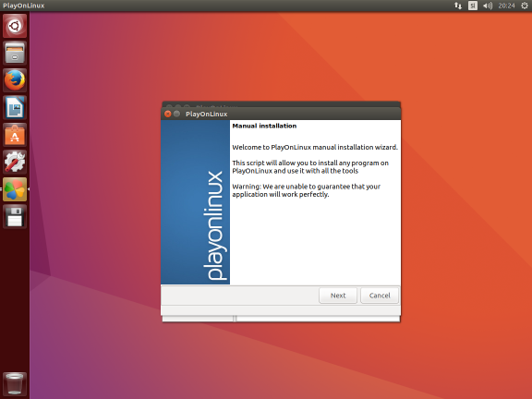The height and width of the screenshot is (399, 532).
Task: Open the Files manager from launcher
Action: click(x=15, y=53)
